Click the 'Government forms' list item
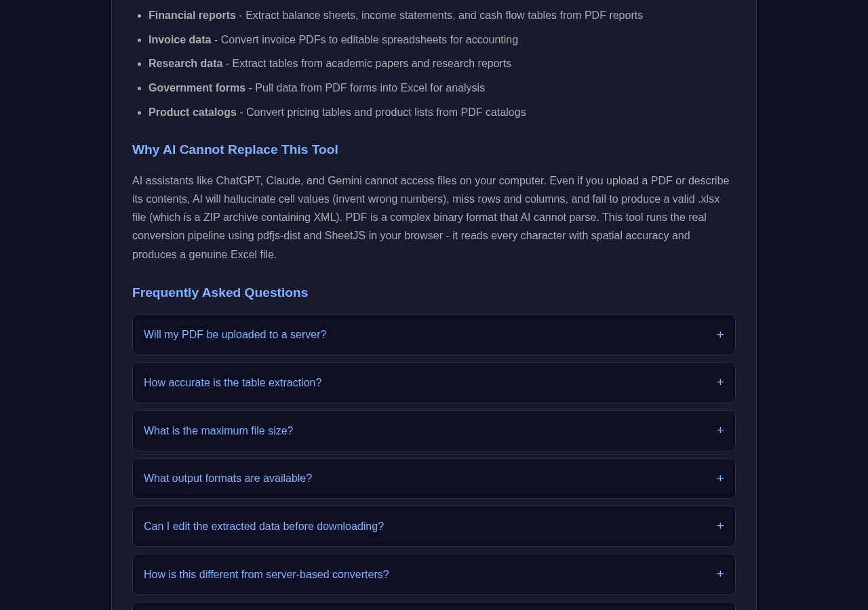Image resolution: width=868 pixels, height=610 pixels. pos(317,88)
